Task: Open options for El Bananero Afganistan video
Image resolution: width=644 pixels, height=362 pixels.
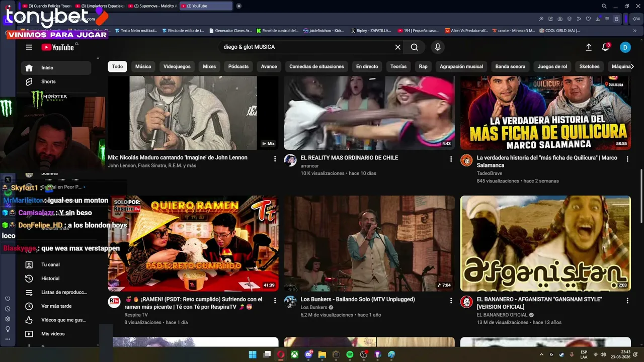Action: pos(627,301)
